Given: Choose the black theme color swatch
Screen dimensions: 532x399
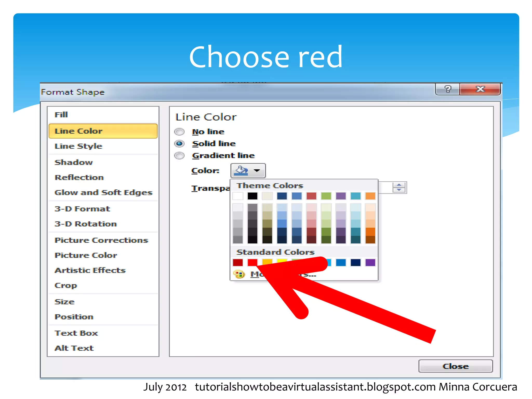Looking at the screenshot, I should (x=252, y=196).
